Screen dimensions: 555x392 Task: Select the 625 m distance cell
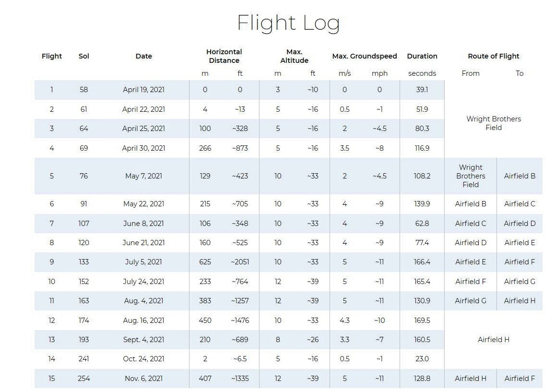(205, 262)
